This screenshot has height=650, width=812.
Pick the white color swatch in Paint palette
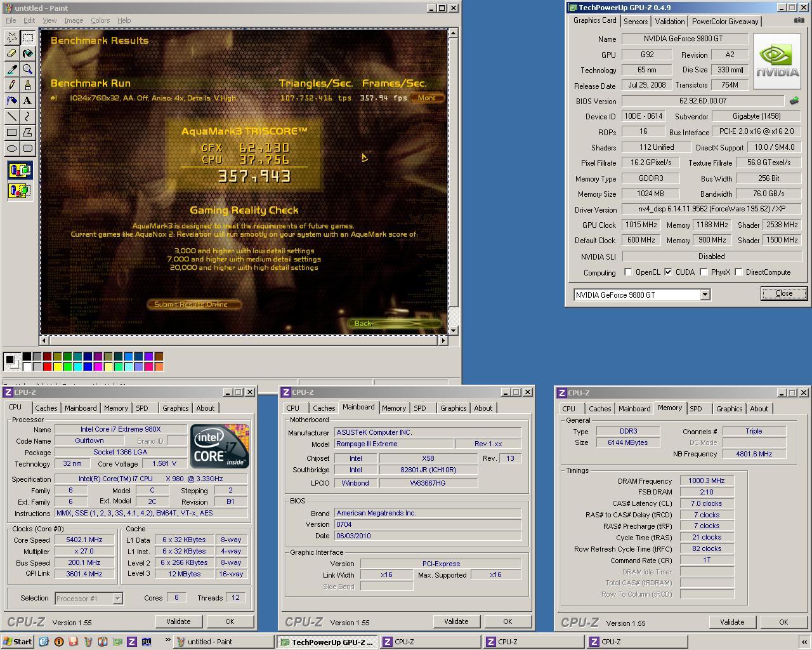pos(27,366)
